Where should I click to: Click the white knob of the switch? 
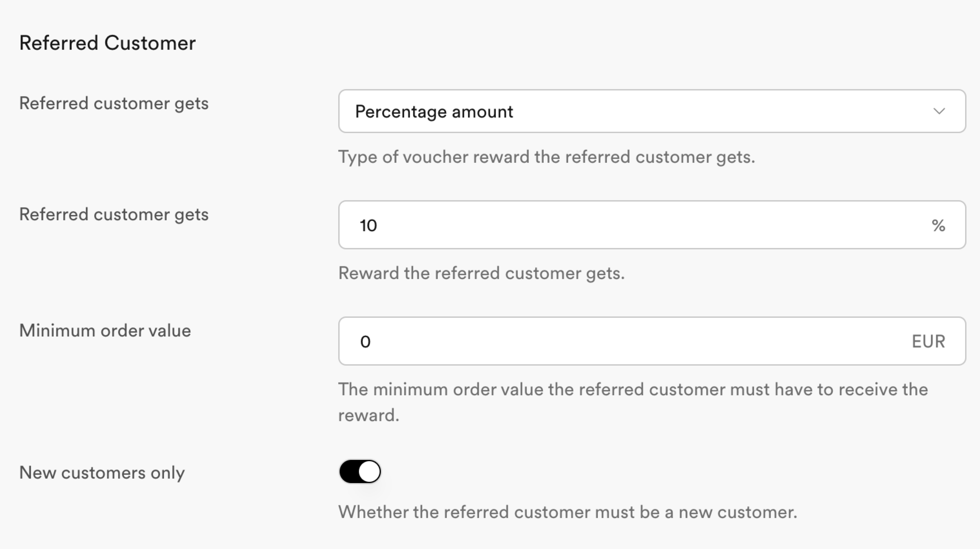tap(369, 471)
